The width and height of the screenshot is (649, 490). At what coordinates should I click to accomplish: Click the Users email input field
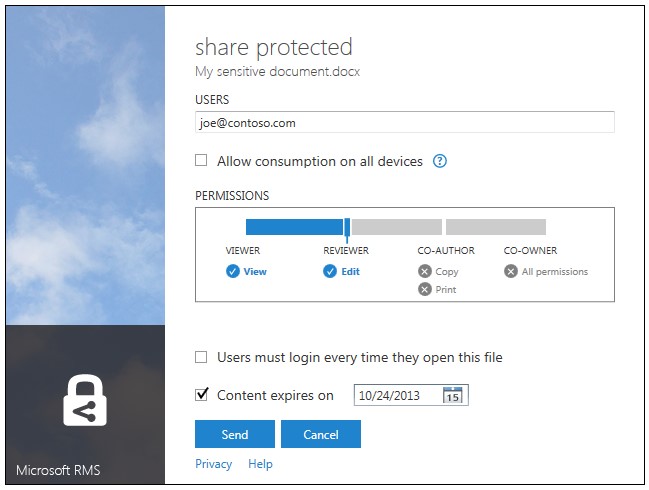coord(404,123)
